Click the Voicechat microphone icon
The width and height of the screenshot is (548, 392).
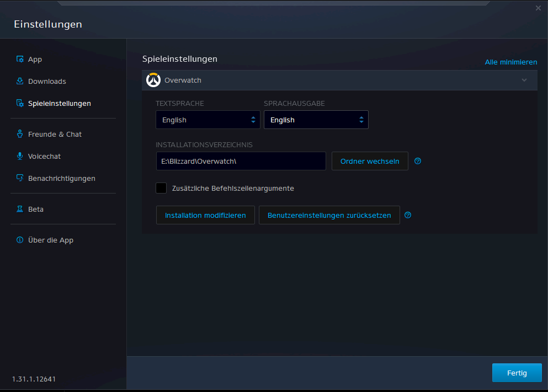(20, 156)
